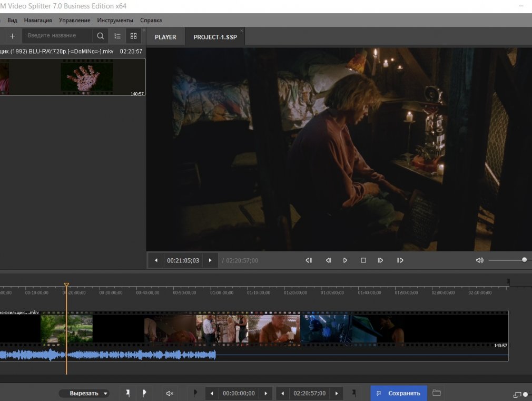
Task: Click the end time field 02:20:57;00
Action: 309,393
